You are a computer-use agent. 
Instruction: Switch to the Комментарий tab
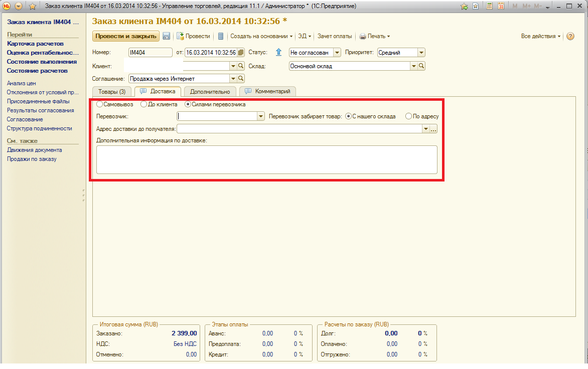pyautogui.click(x=267, y=91)
